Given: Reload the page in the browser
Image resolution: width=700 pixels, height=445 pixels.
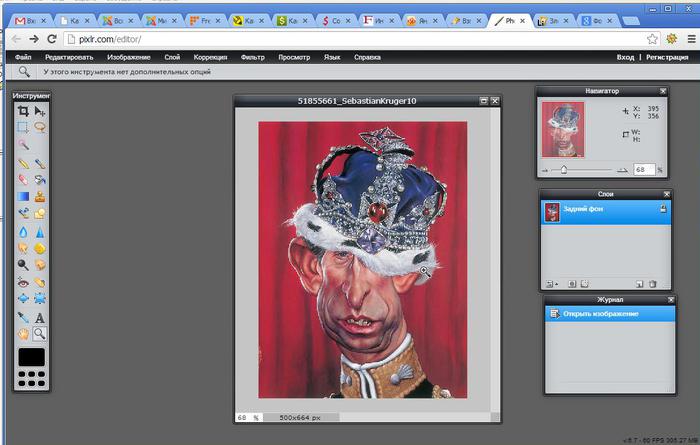Looking at the screenshot, I should point(52,39).
